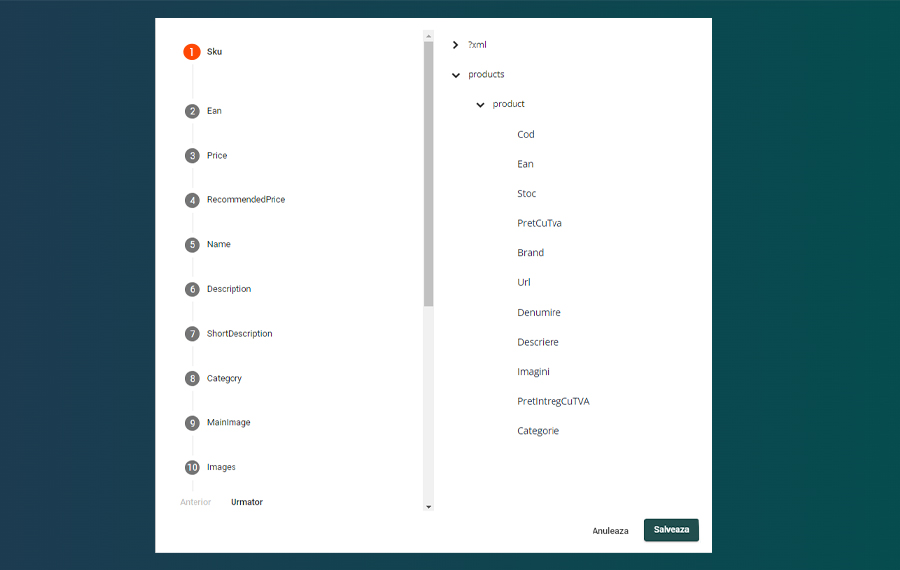Viewport: 900px width, 570px height.
Task: Click the stepper scrollbar thumb
Action: click(428, 170)
